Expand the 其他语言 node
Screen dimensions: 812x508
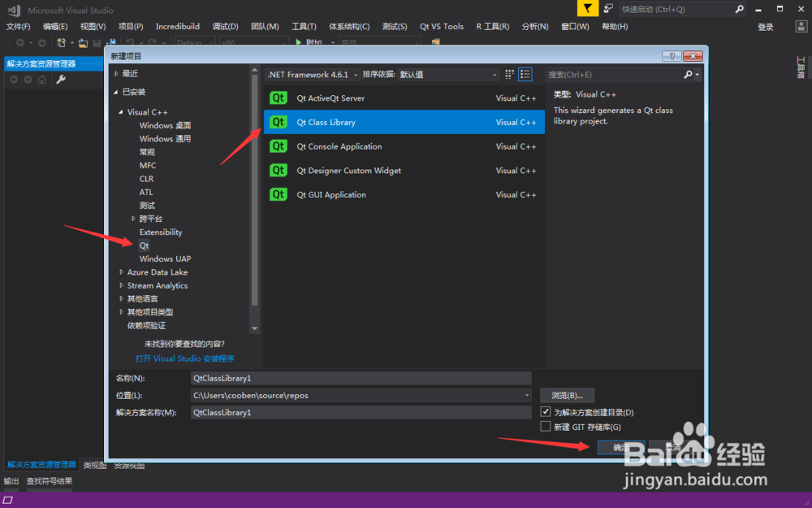click(x=121, y=298)
